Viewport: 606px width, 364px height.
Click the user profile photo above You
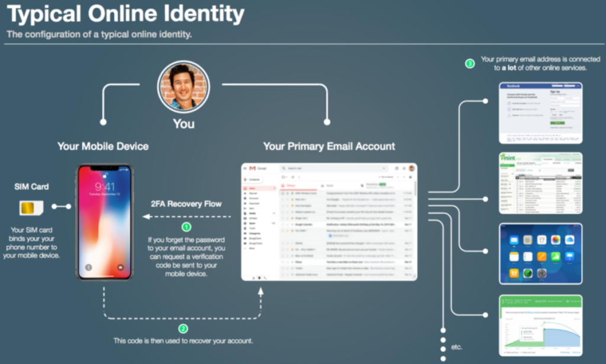coord(183,86)
